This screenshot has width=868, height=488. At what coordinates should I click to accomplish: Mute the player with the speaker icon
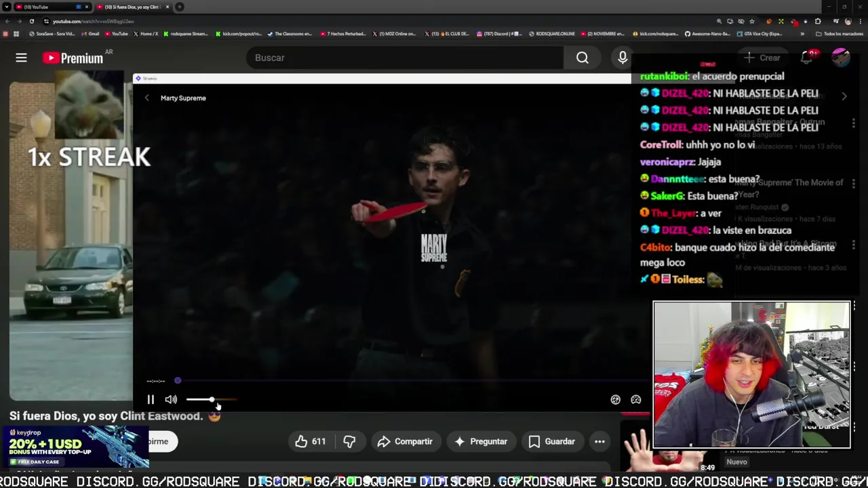click(x=171, y=400)
